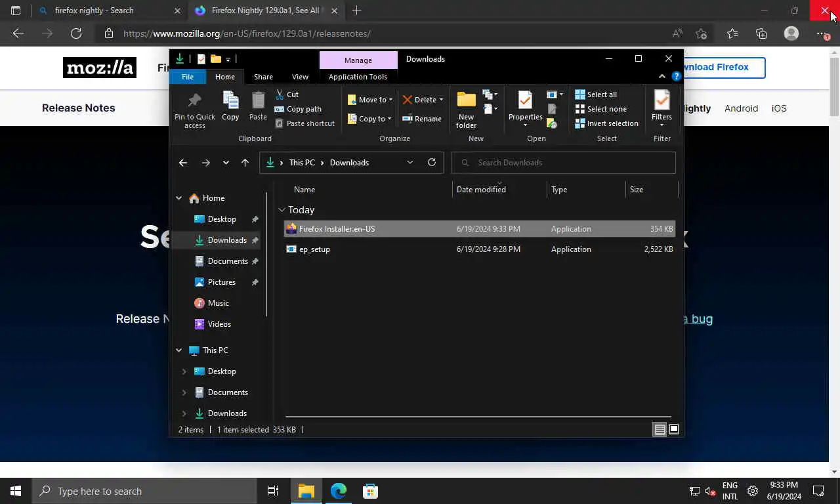This screenshot has width=840, height=504.
Task: Open Edge Collections icon
Action: pos(761,33)
